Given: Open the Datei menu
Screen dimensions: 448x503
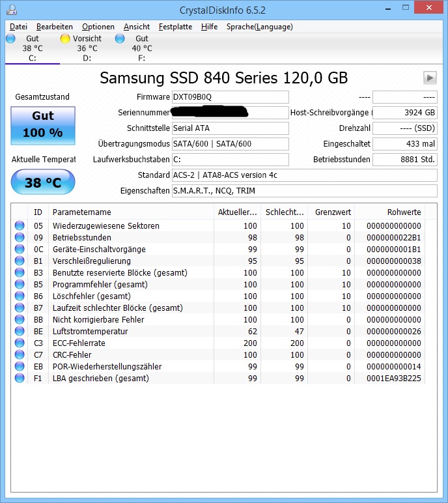Looking at the screenshot, I should 18,27.
